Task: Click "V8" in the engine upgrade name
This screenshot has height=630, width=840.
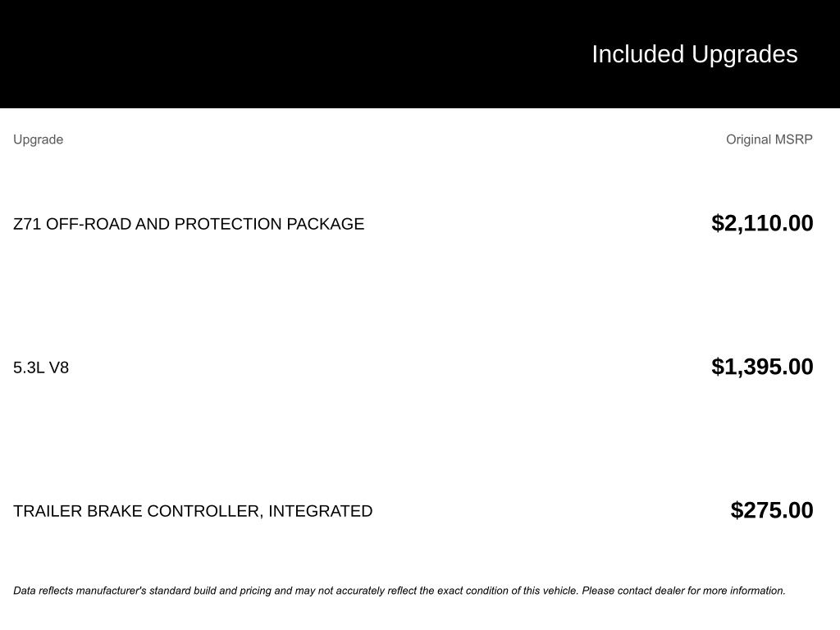Action: point(59,367)
